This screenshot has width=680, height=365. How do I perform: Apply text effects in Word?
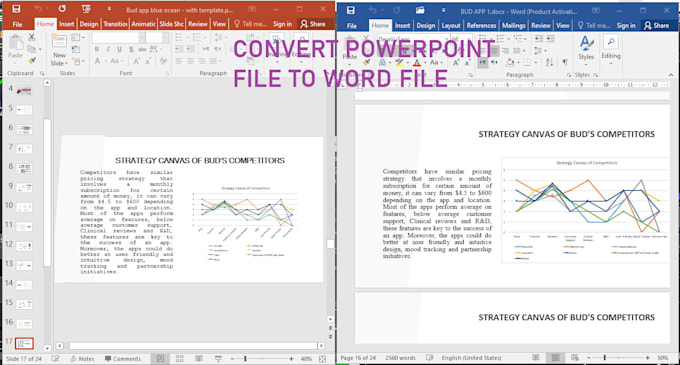point(382,63)
